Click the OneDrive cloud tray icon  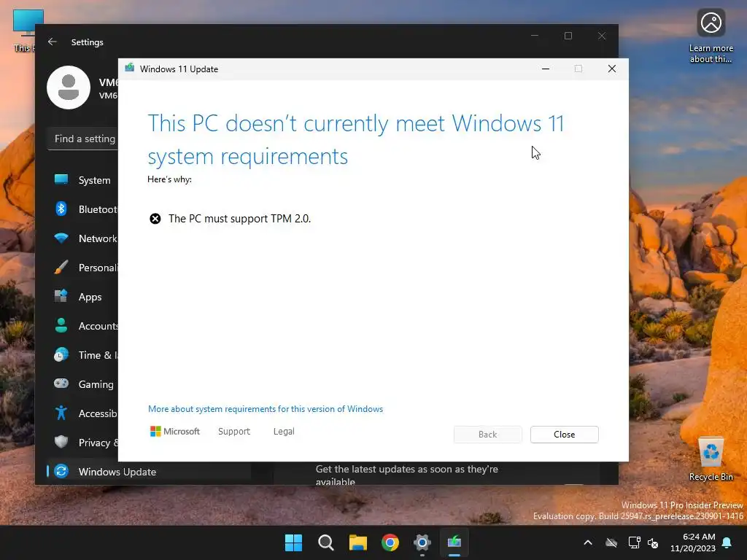pyautogui.click(x=611, y=542)
